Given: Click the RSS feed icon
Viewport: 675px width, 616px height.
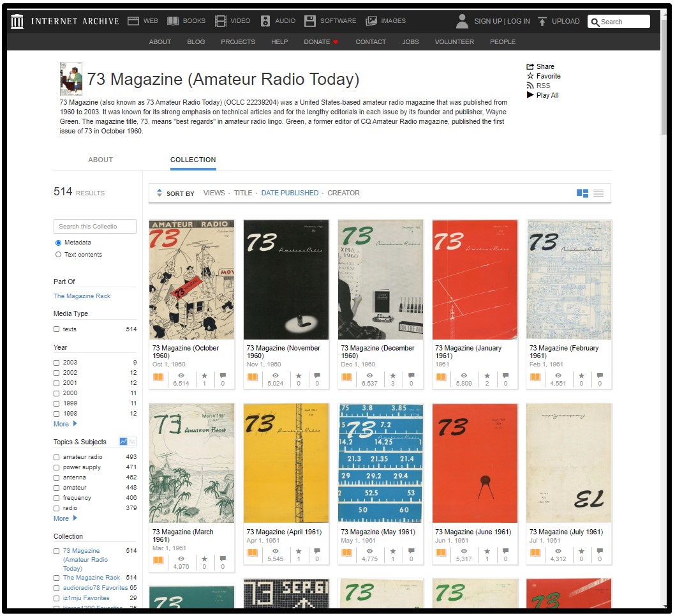Looking at the screenshot, I should (530, 86).
